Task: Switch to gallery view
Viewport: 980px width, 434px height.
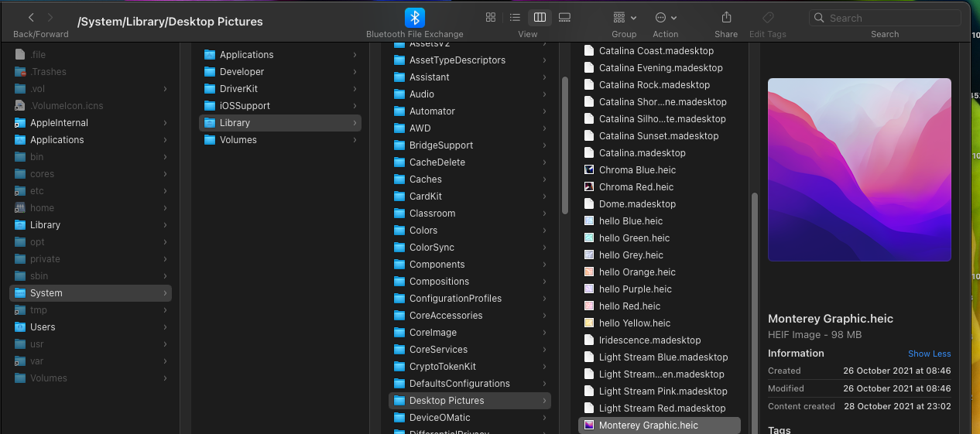Action: pyautogui.click(x=564, y=17)
